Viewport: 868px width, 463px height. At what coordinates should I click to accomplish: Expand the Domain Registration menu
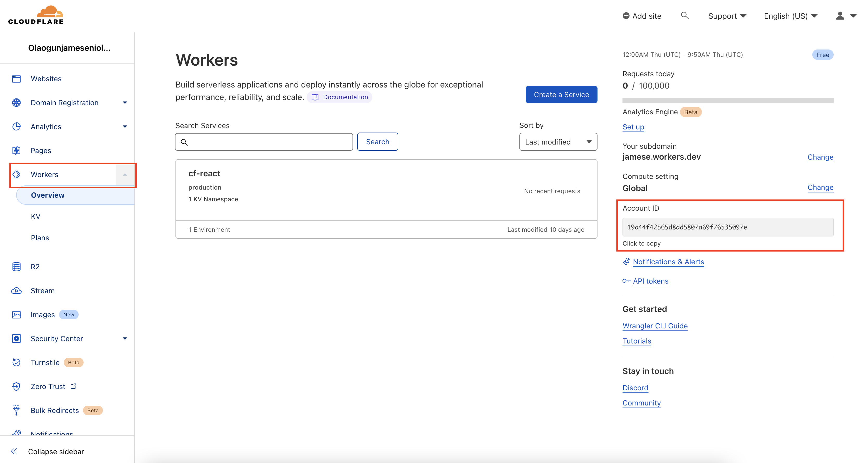click(x=125, y=103)
